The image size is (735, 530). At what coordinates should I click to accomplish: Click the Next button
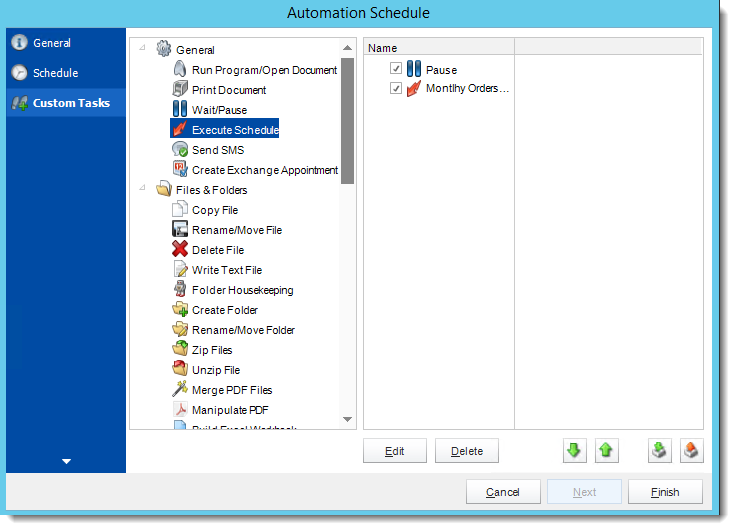[x=584, y=492]
